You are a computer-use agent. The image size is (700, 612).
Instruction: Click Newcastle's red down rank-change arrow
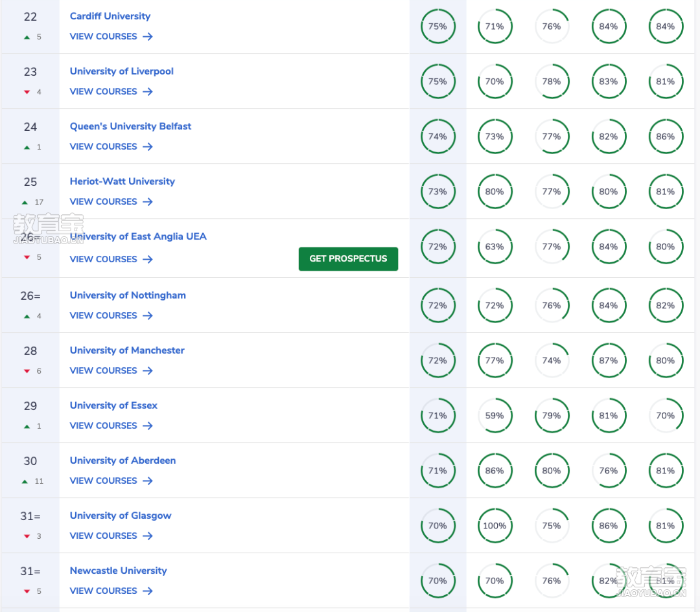point(27,592)
